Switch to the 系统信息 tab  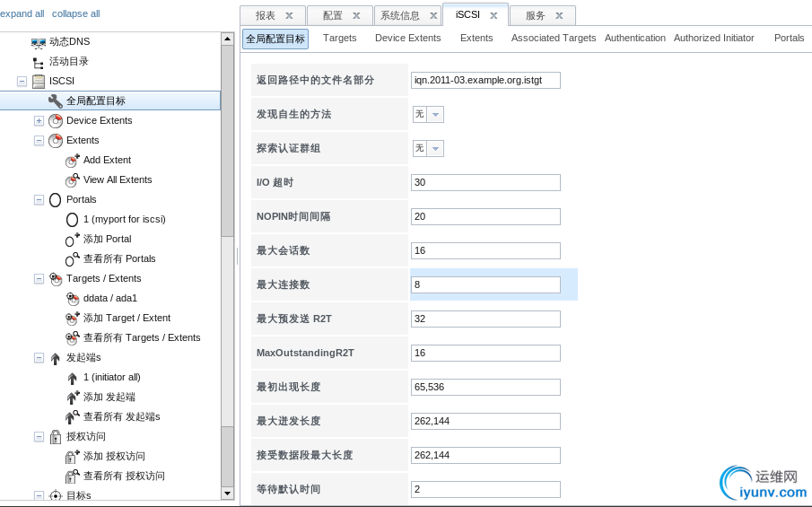pos(400,15)
